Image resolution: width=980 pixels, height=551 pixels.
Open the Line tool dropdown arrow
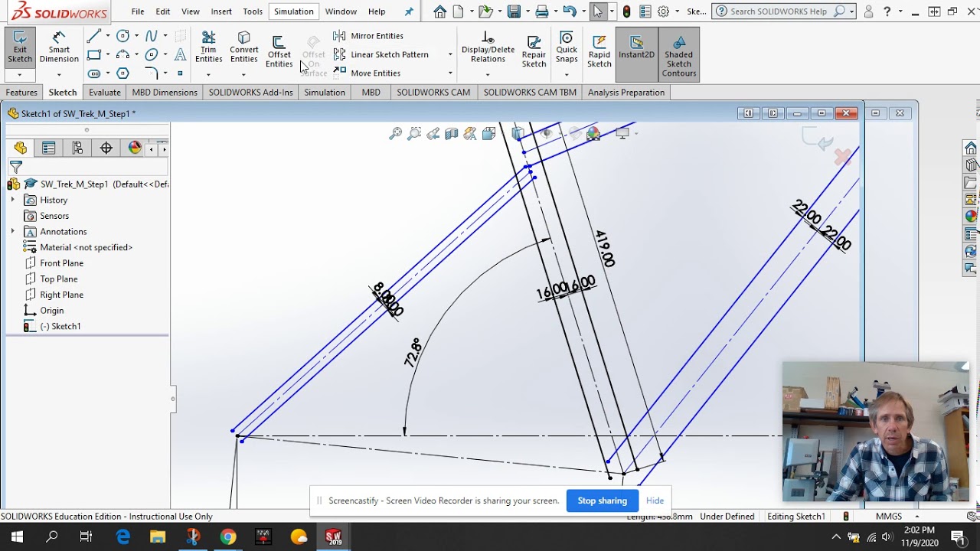[107, 36]
